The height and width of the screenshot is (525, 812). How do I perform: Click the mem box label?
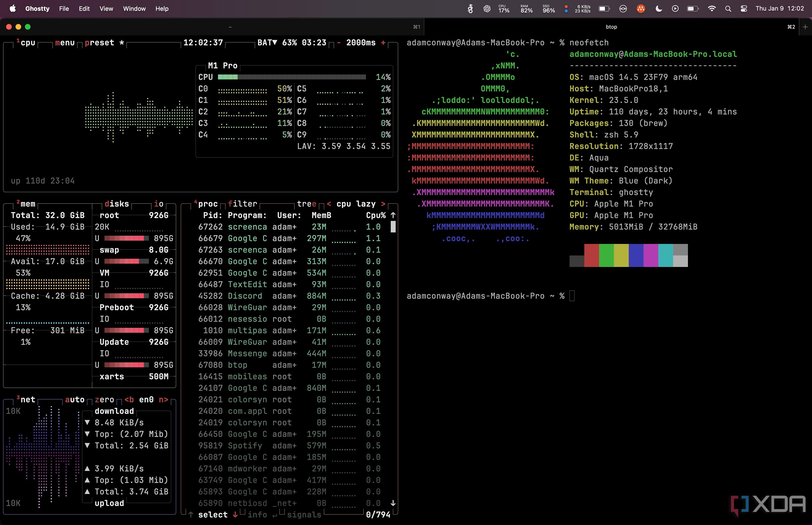(x=26, y=204)
